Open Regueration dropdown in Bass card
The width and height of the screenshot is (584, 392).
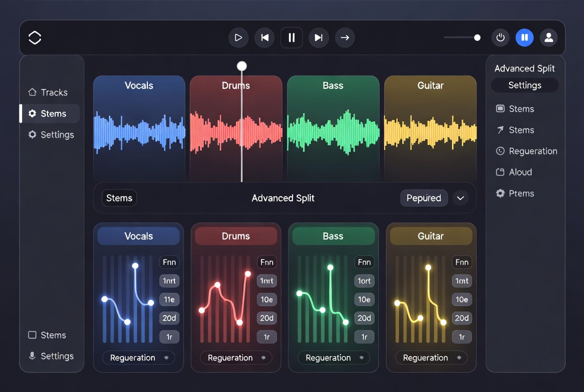(333, 357)
